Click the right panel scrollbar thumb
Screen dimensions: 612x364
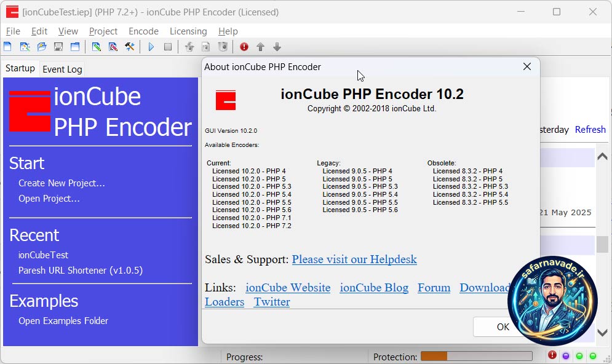[602, 245]
